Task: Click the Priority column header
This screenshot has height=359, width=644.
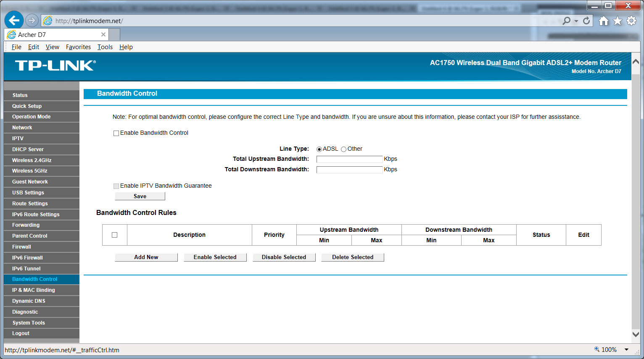Action: pos(274,235)
